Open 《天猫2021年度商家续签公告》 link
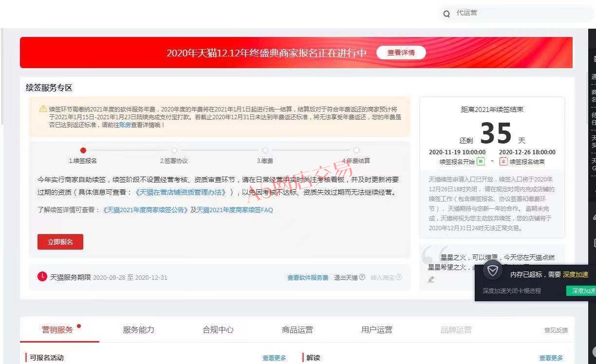Viewport: 596px width, 364px height. point(145,210)
